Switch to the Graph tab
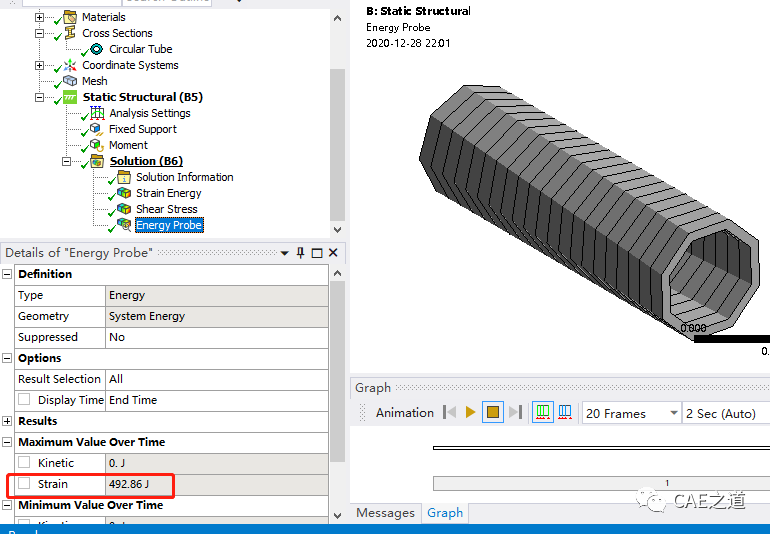The width and height of the screenshot is (770, 534). [x=445, y=513]
